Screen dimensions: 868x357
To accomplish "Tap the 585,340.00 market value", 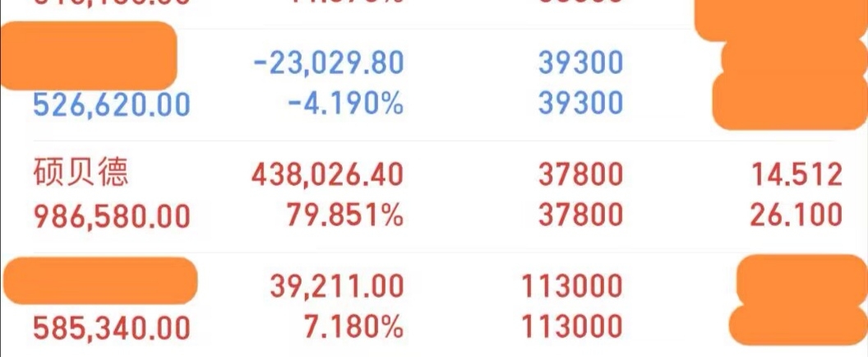I will coord(112,327).
